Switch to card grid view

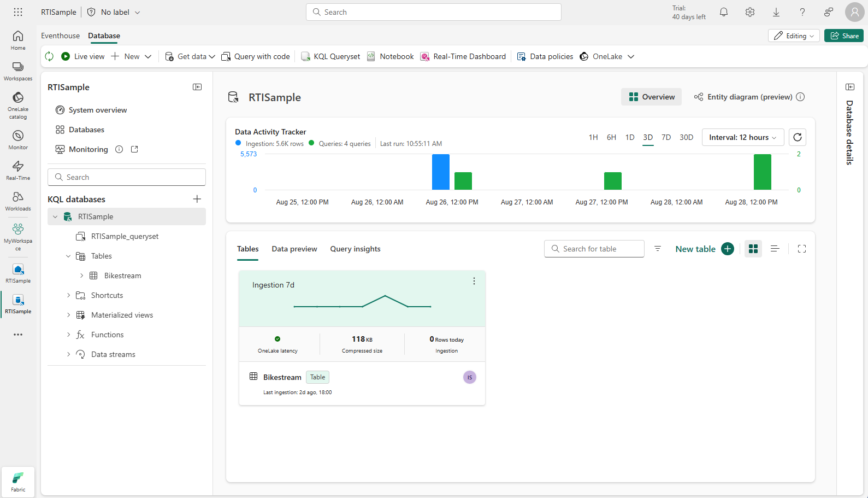pos(753,249)
